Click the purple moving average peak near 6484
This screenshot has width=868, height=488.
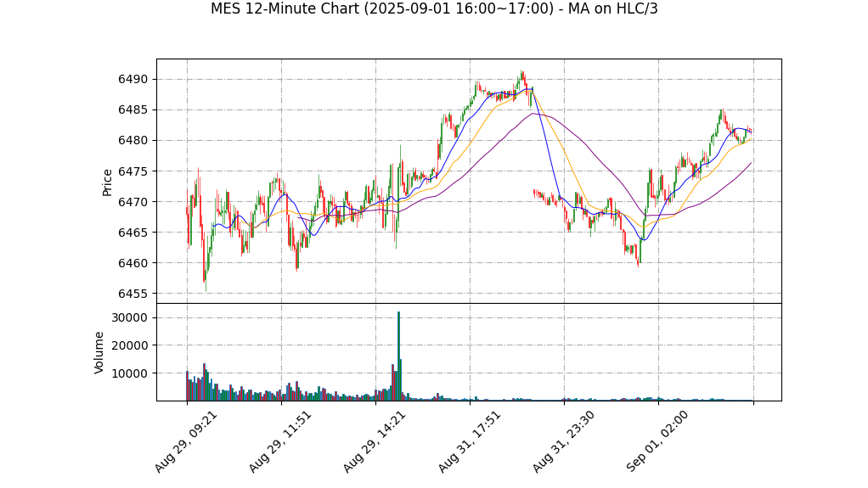coord(532,114)
